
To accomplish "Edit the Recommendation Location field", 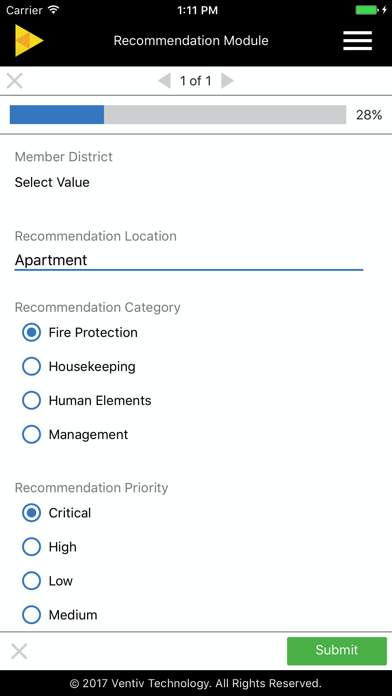I will point(189,260).
